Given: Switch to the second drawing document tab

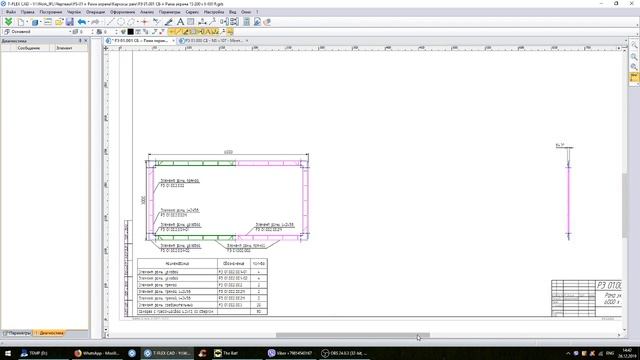Looking at the screenshot, I should (x=213, y=41).
